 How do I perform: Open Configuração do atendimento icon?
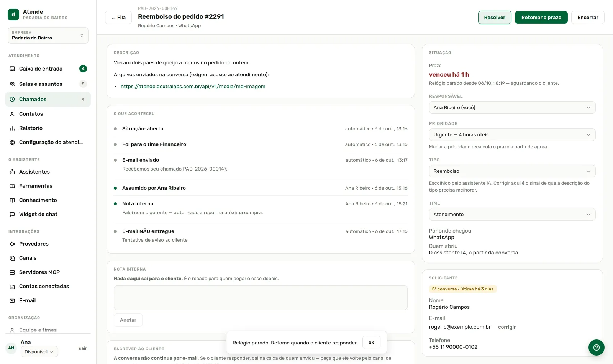tap(12, 142)
